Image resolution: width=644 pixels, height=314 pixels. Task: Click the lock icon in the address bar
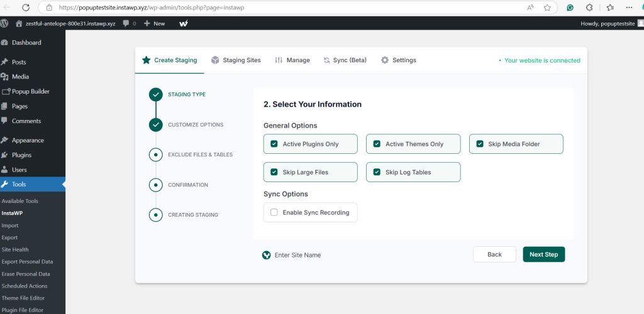click(49, 8)
